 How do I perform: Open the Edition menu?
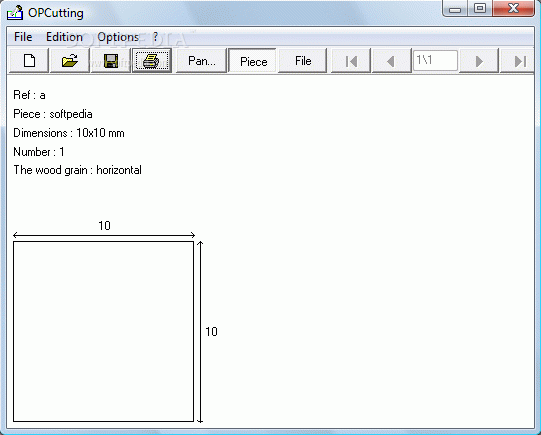65,37
